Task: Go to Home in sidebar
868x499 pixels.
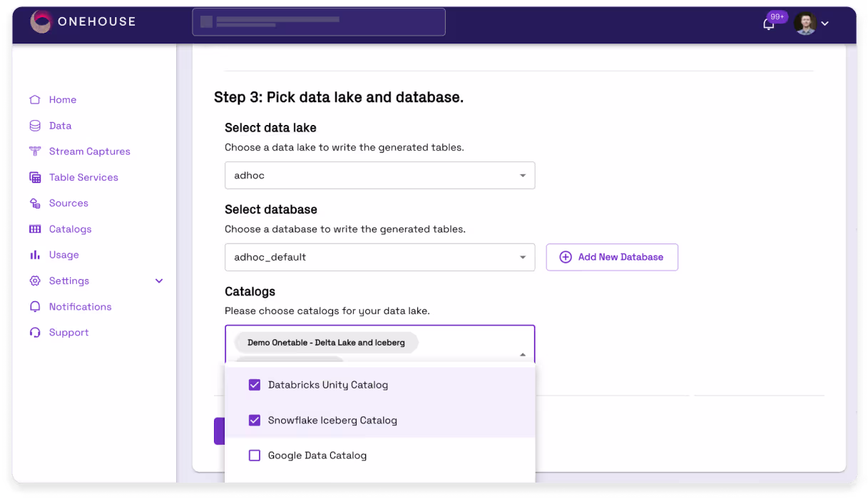Action: point(63,100)
